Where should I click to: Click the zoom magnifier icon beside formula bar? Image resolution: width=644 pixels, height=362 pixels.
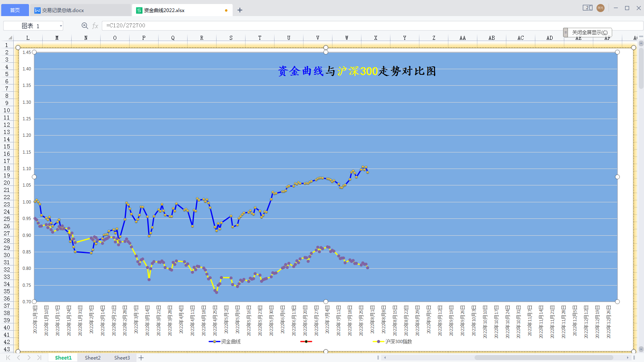coord(85,26)
